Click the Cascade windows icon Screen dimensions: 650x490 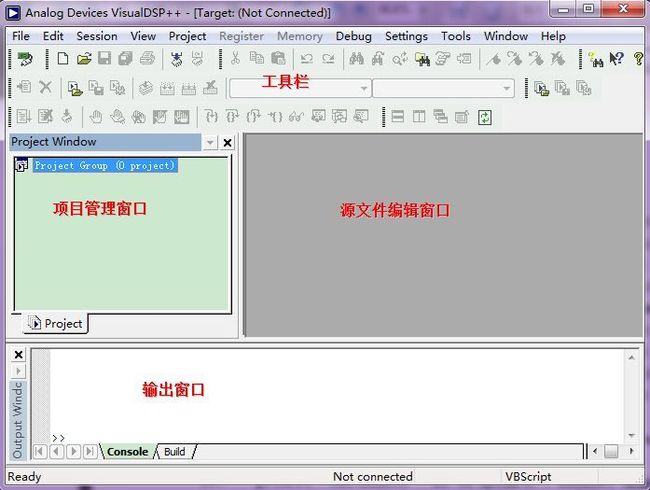[x=440, y=117]
